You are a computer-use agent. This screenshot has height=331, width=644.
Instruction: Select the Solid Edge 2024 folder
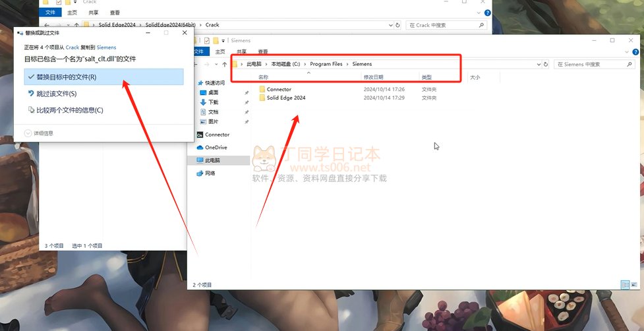286,98
